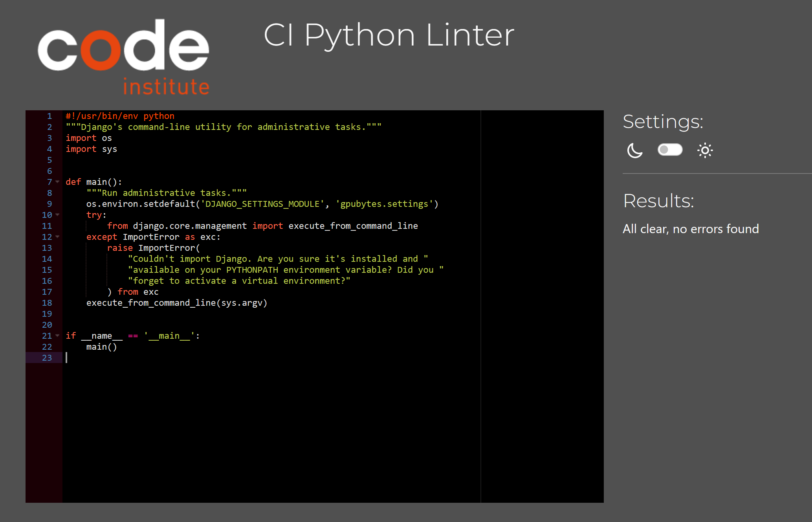This screenshot has height=522, width=812.
Task: Fold the if __name__ block arrow
Action: coord(57,336)
